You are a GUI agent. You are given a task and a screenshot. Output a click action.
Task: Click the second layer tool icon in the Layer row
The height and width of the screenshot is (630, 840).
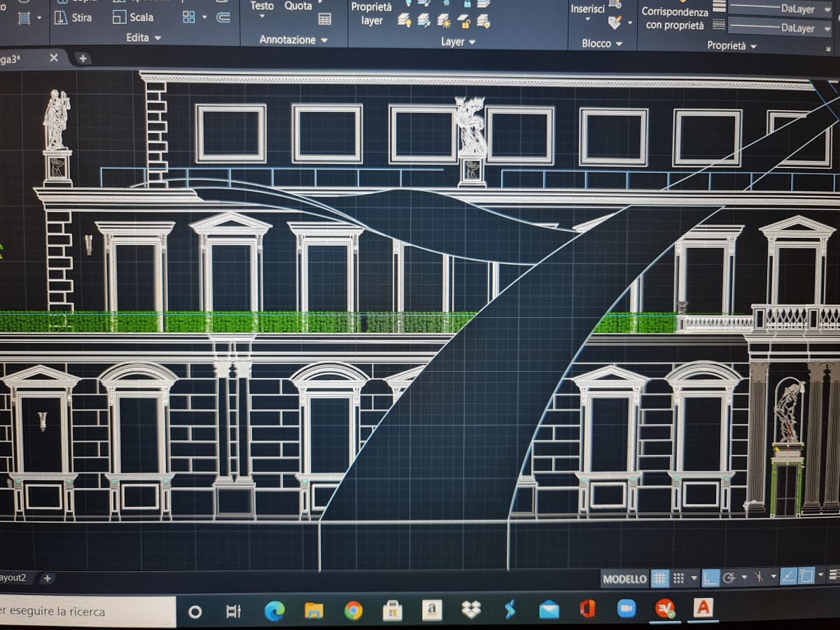coord(423,20)
